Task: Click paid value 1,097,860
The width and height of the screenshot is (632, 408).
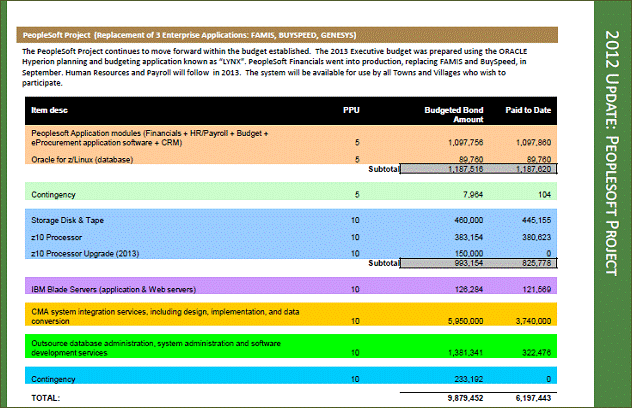Action: coord(533,142)
